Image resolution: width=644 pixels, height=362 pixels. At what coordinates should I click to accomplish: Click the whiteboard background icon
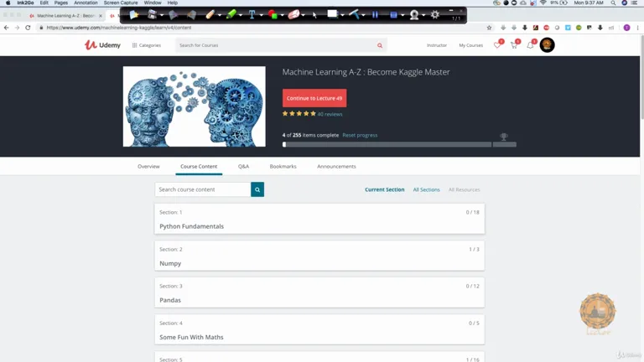[332, 14]
